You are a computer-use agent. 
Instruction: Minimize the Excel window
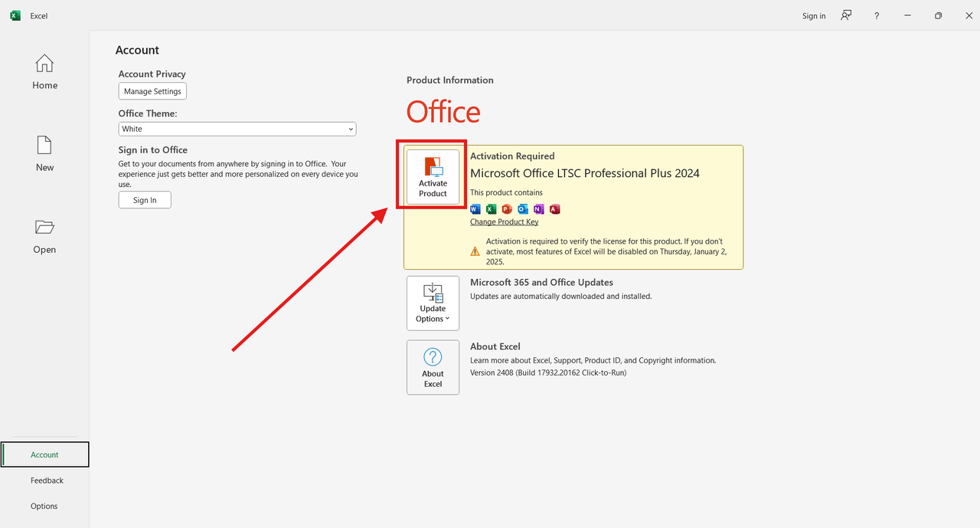pos(907,15)
